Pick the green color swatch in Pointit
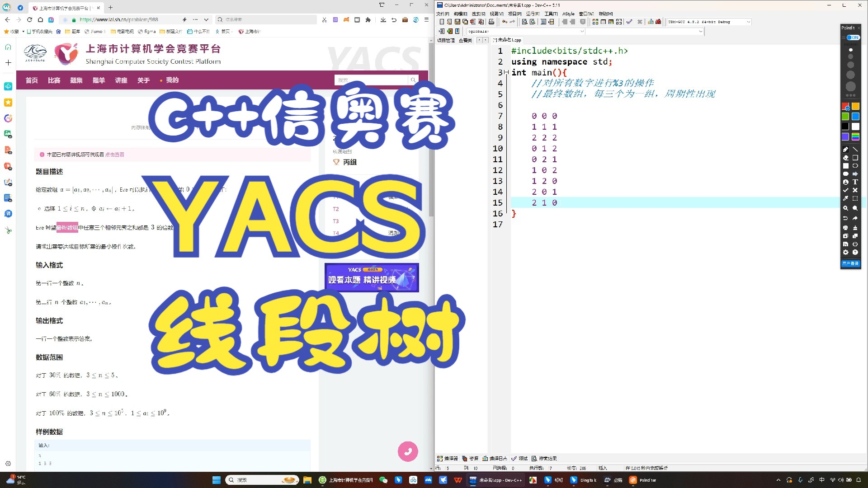The image size is (868, 488). coord(845,117)
